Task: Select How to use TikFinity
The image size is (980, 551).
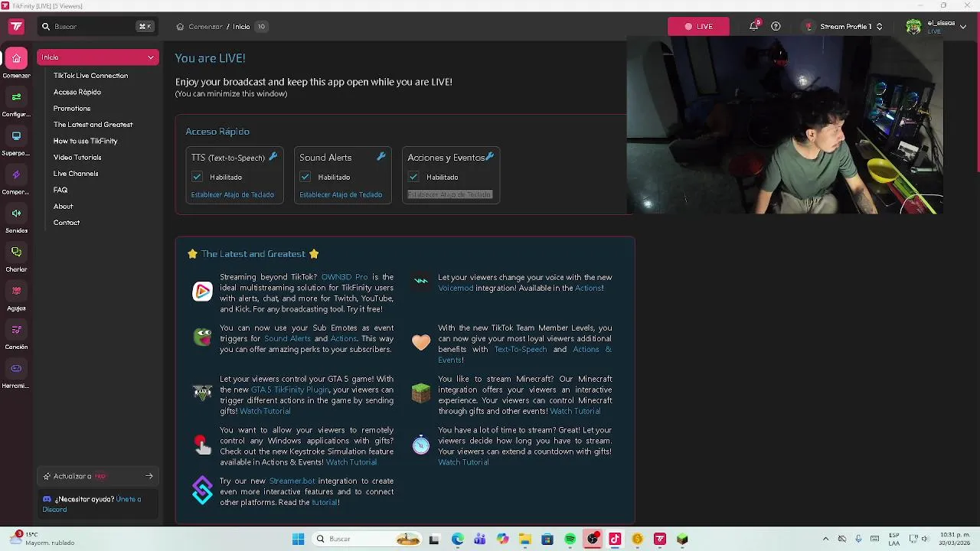Action: (85, 141)
